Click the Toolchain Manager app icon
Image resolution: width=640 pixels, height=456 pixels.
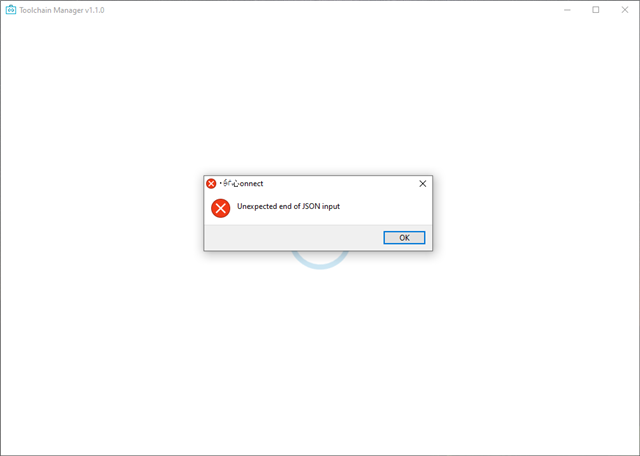tap(11, 10)
